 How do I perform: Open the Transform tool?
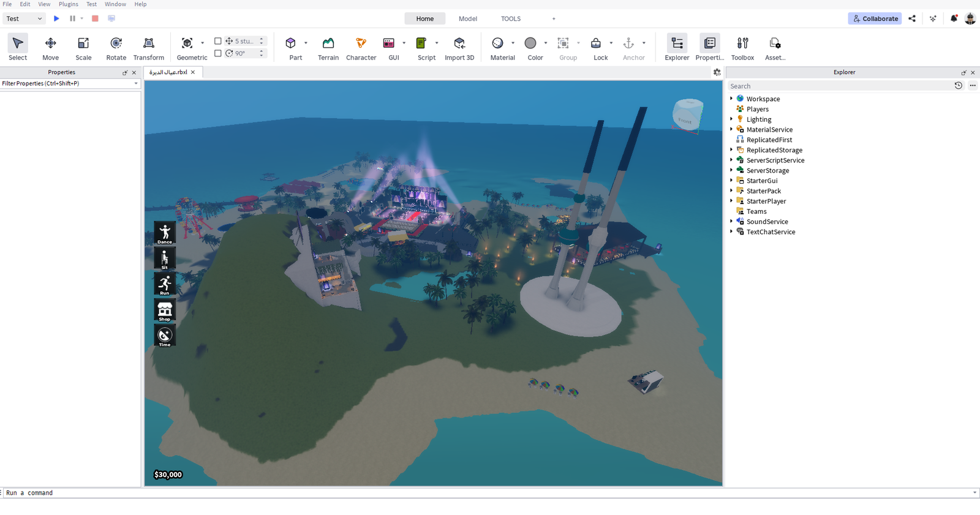tap(149, 48)
